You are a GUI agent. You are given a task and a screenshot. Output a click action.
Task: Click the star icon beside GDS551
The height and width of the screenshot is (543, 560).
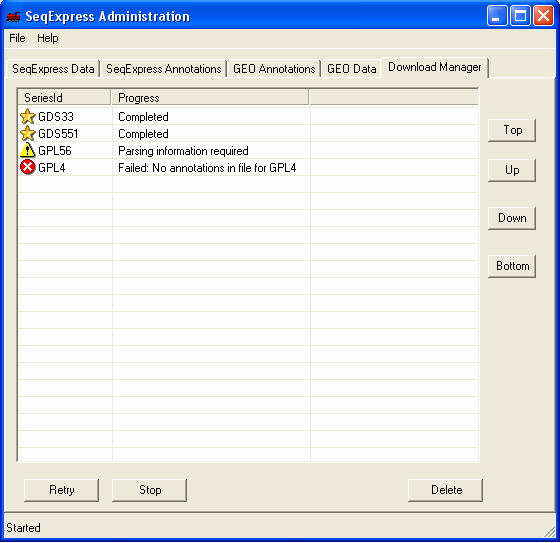tap(28, 134)
